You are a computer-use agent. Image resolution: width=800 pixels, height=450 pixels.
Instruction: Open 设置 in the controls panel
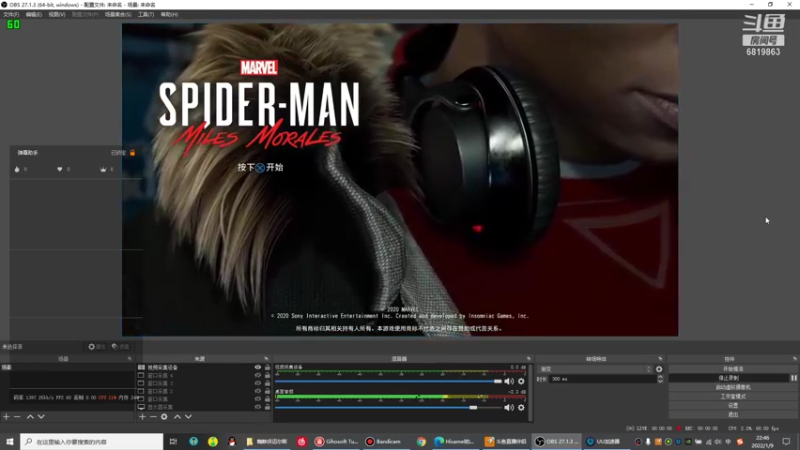pyautogui.click(x=733, y=406)
